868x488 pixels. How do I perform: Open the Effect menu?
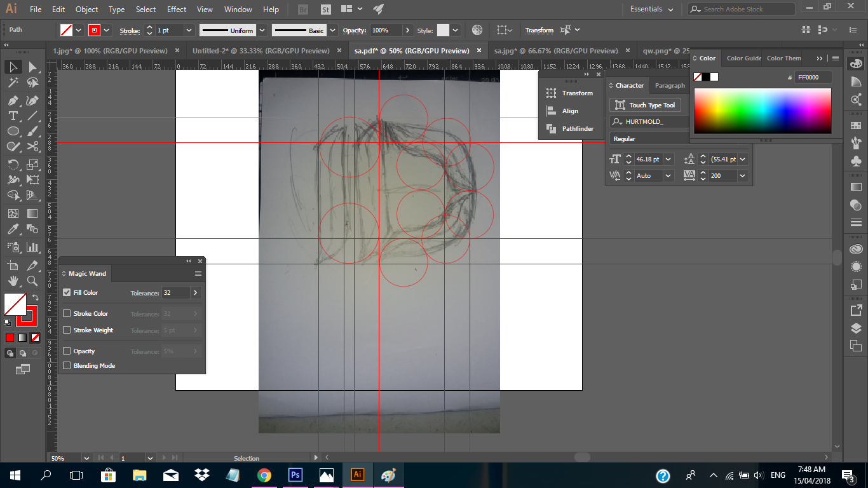tap(177, 10)
